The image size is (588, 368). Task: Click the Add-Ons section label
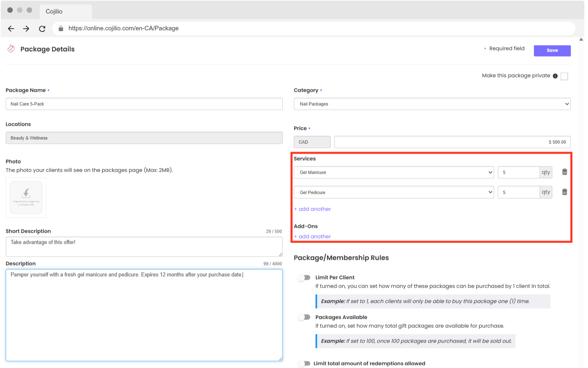[306, 226]
